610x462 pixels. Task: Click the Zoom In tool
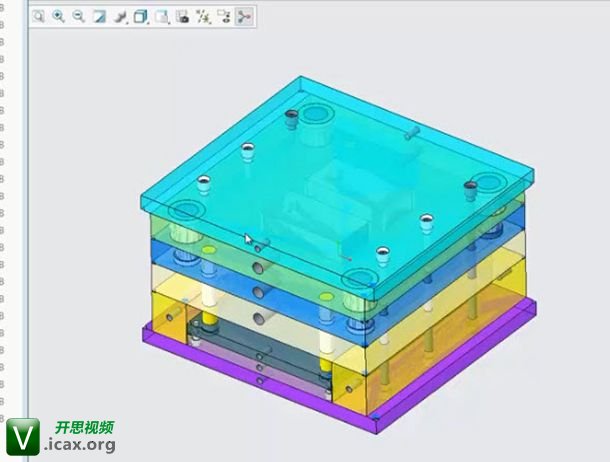58,17
